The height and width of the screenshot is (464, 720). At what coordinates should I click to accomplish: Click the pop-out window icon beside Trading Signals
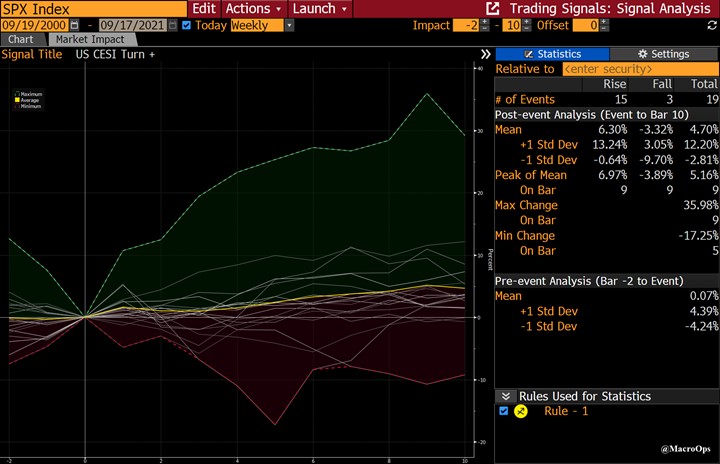492,8
